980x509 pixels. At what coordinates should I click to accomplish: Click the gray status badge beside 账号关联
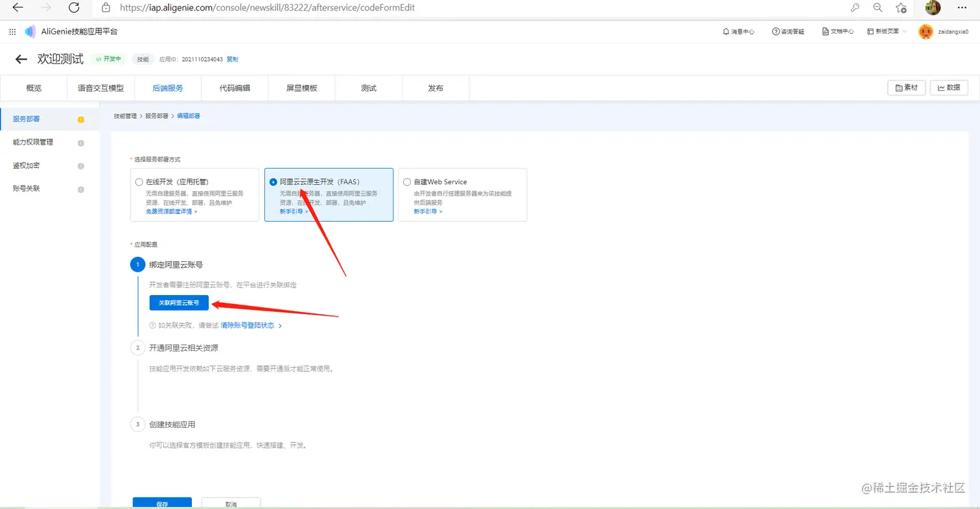[x=81, y=189]
